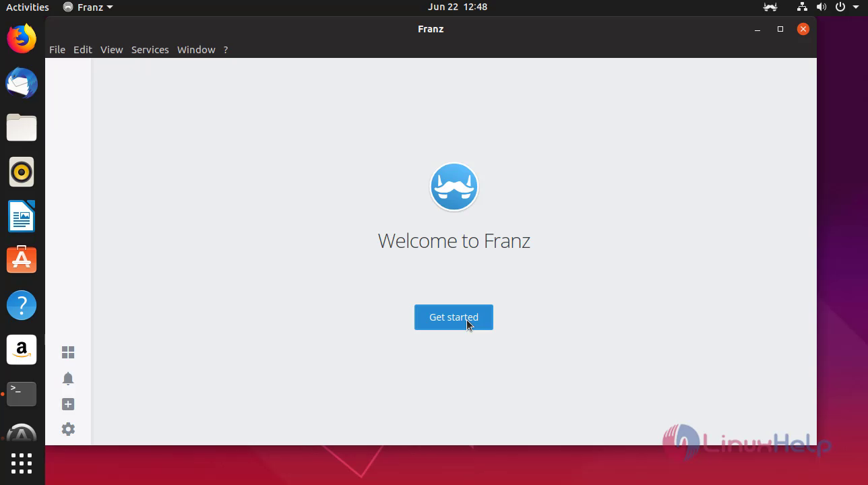Open the workspaces grid icon in Franz sidebar
The height and width of the screenshot is (485, 868).
pyautogui.click(x=68, y=352)
